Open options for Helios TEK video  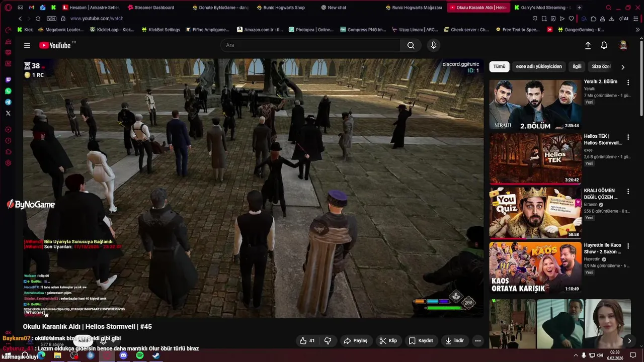(628, 137)
